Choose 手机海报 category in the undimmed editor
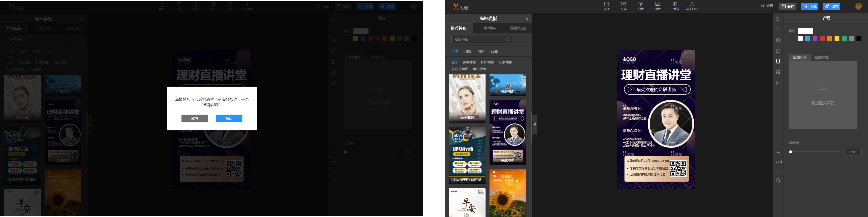The width and height of the screenshot is (868, 217). 469,62
